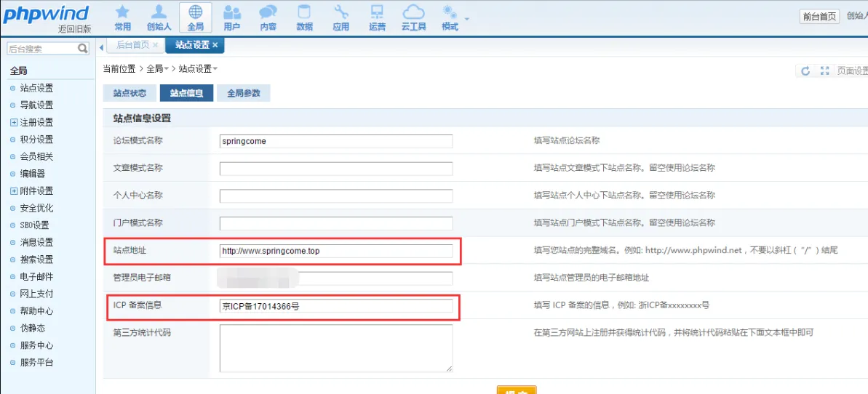This screenshot has width=868, height=394.
Task: Click the phpwind logo
Action: pos(47,15)
